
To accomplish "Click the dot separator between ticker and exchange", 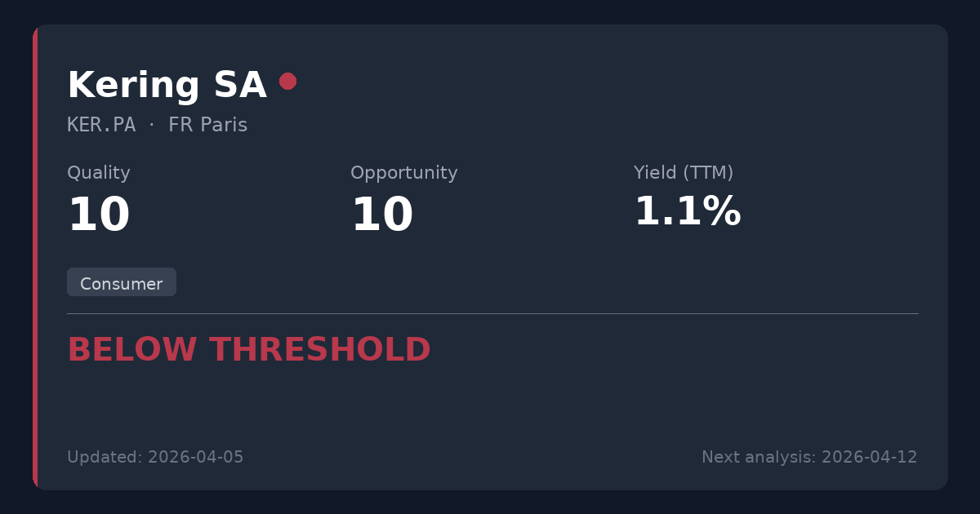I will tap(152, 126).
